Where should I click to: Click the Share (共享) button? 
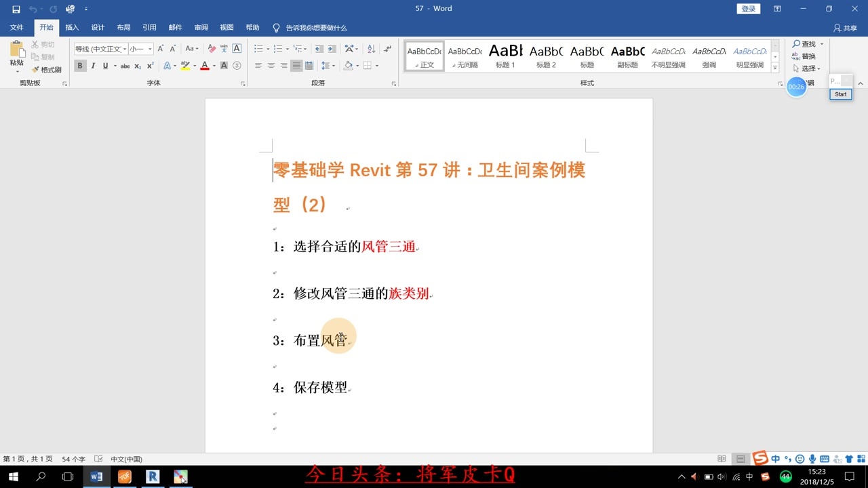(846, 28)
